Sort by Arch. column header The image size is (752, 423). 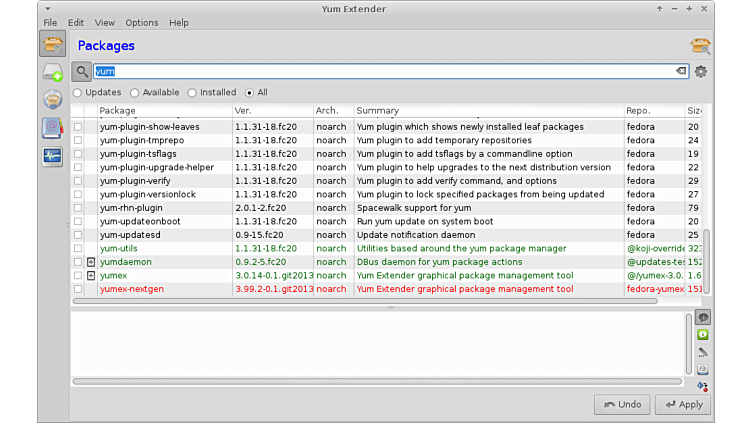(334, 110)
